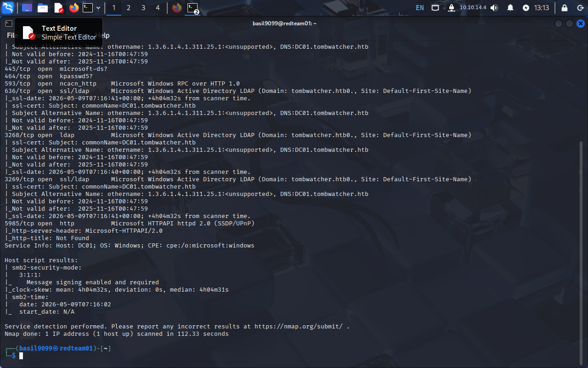Click the 'smb2-security-mode:' line
This screenshot has width=588, height=368.
pyautogui.click(x=43, y=268)
